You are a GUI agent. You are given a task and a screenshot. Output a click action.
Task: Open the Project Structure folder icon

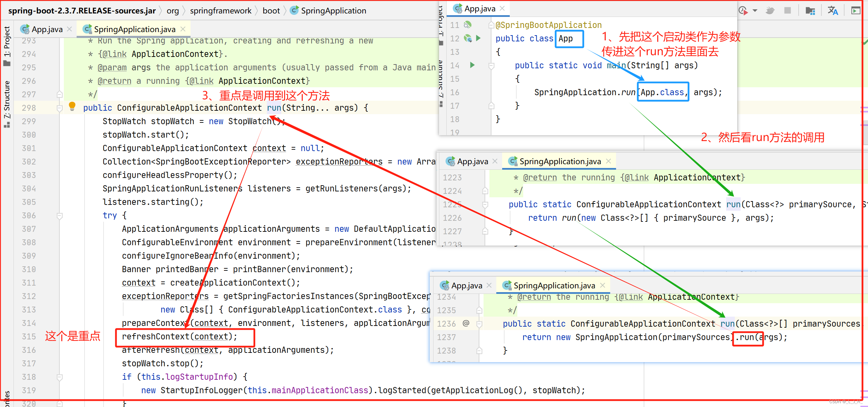(810, 11)
